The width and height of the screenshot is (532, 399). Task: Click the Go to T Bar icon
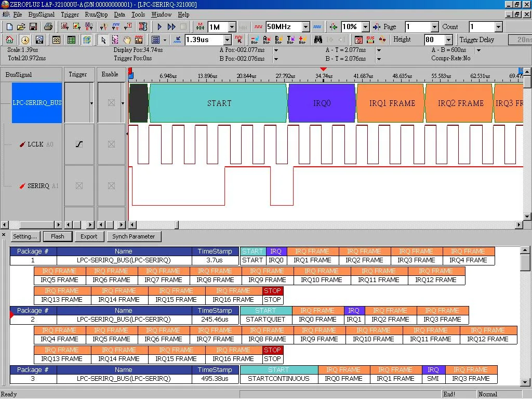click(291, 39)
